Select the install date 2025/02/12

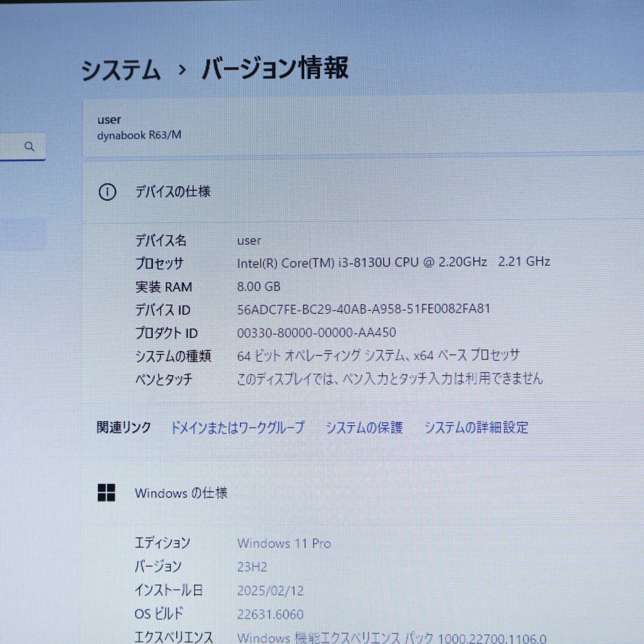pos(270,590)
